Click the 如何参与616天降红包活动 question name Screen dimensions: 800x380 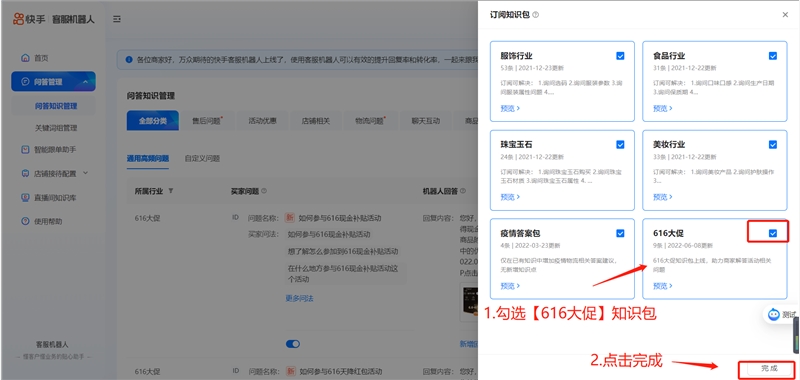tap(340, 371)
